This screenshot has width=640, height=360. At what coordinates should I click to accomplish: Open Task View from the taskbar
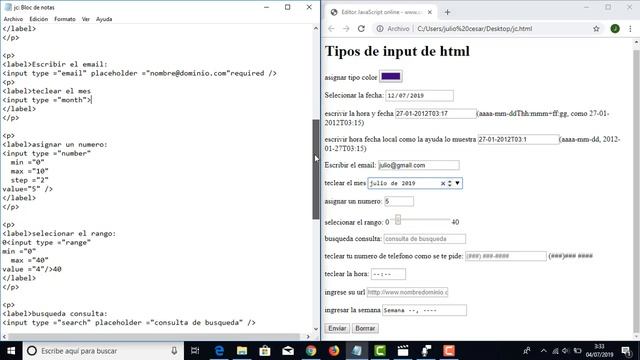pyautogui.click(x=195, y=351)
